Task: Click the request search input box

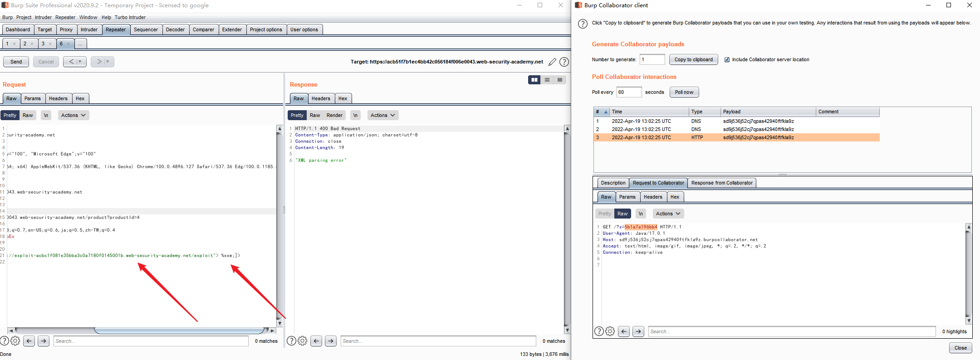Action: 151,341
